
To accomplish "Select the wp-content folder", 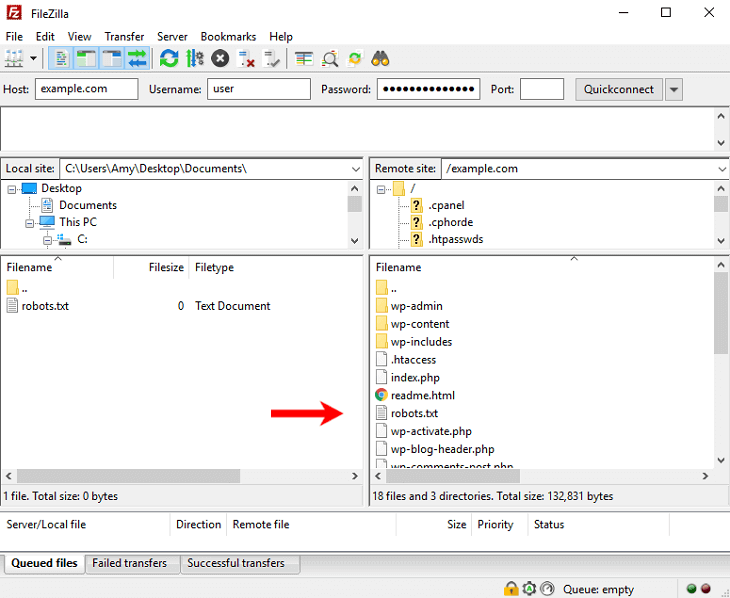I will coord(420,324).
